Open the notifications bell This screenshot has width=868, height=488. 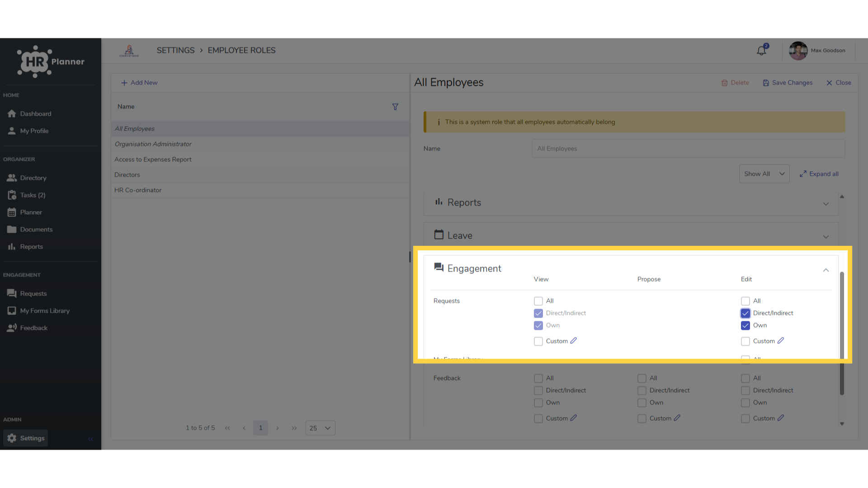(x=762, y=50)
